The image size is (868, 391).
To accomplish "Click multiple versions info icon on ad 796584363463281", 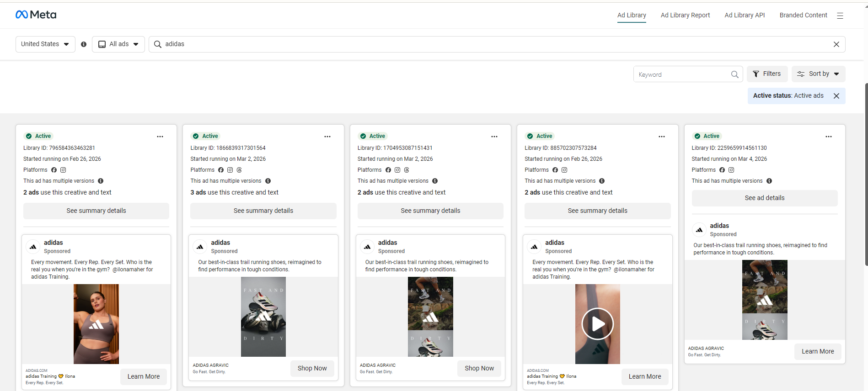I will click(101, 181).
